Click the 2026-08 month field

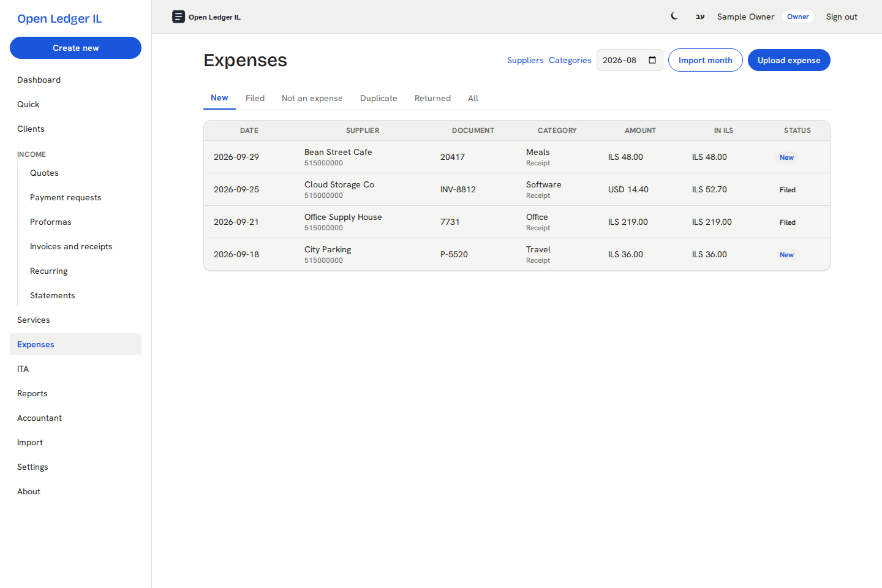pyautogui.click(x=630, y=60)
